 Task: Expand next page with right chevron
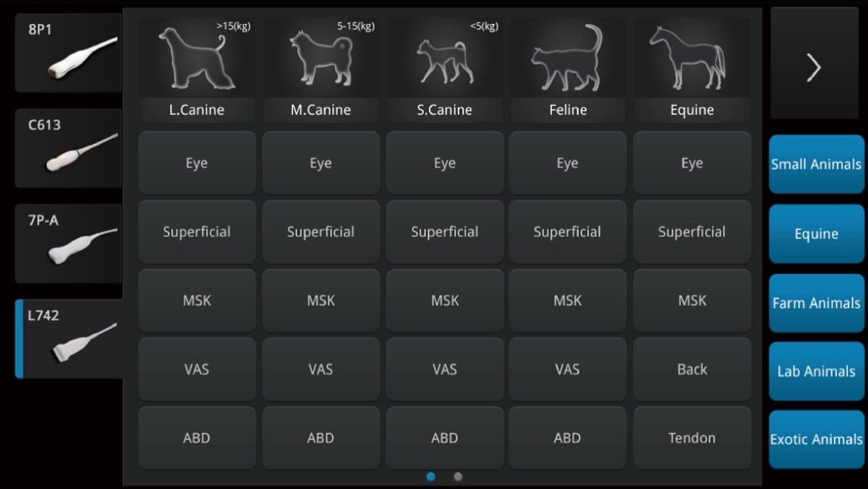coord(814,67)
